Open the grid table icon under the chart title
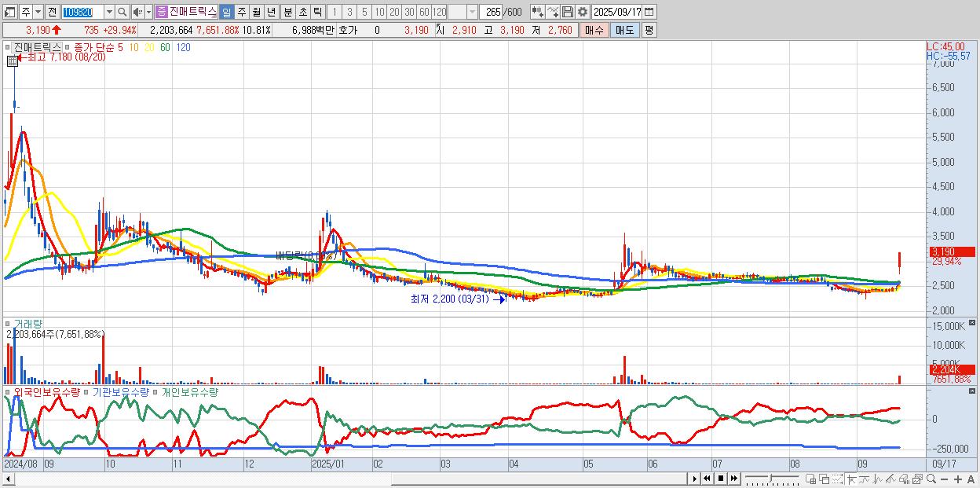 13,62
